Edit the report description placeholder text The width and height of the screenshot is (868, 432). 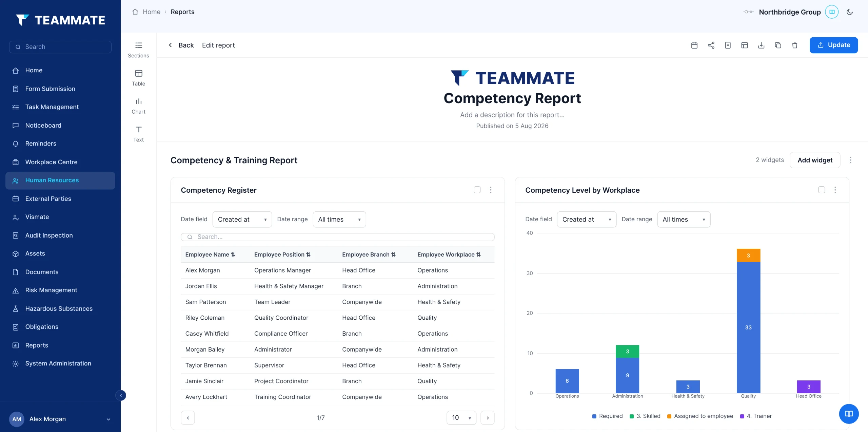tap(512, 115)
